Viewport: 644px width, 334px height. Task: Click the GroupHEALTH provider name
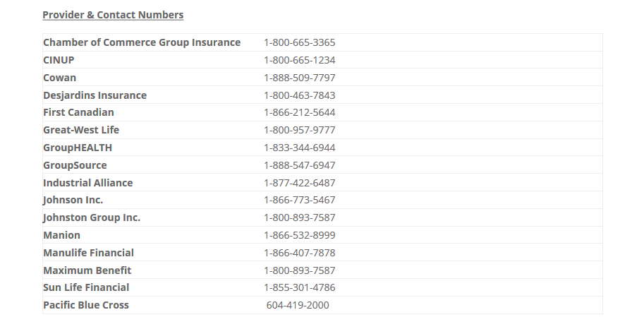click(78, 148)
